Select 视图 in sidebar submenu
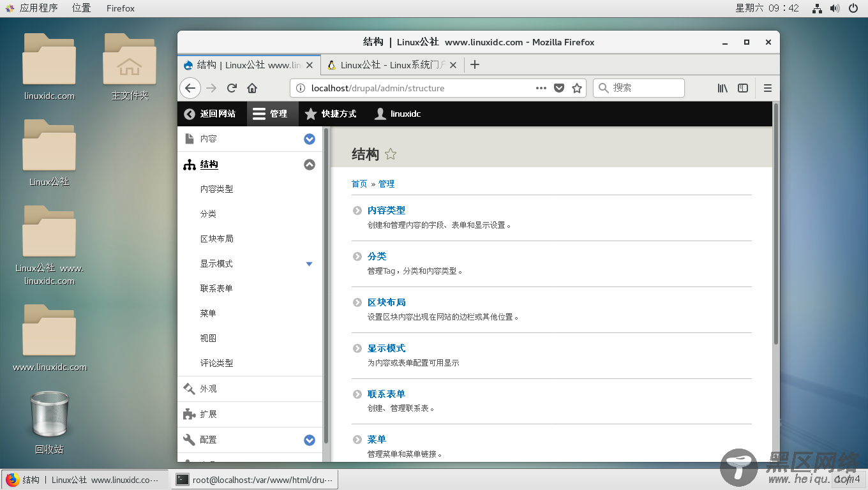The image size is (868, 490). tap(208, 338)
